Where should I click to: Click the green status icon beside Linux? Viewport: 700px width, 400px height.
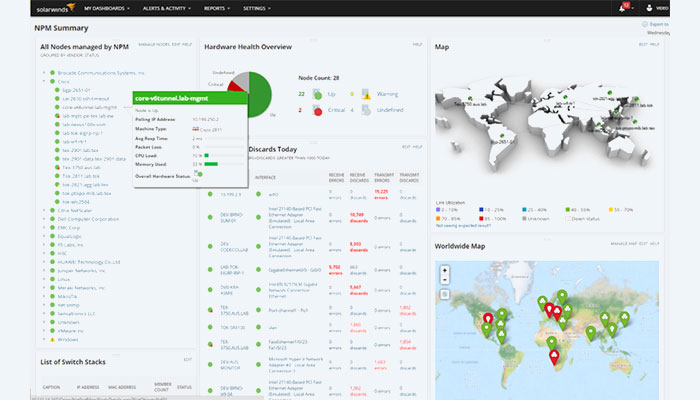click(52, 279)
